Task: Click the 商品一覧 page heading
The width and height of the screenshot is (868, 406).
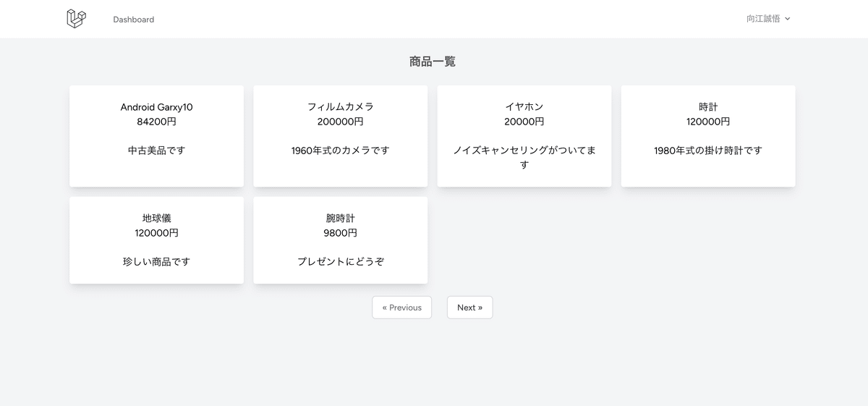Action: click(x=433, y=62)
